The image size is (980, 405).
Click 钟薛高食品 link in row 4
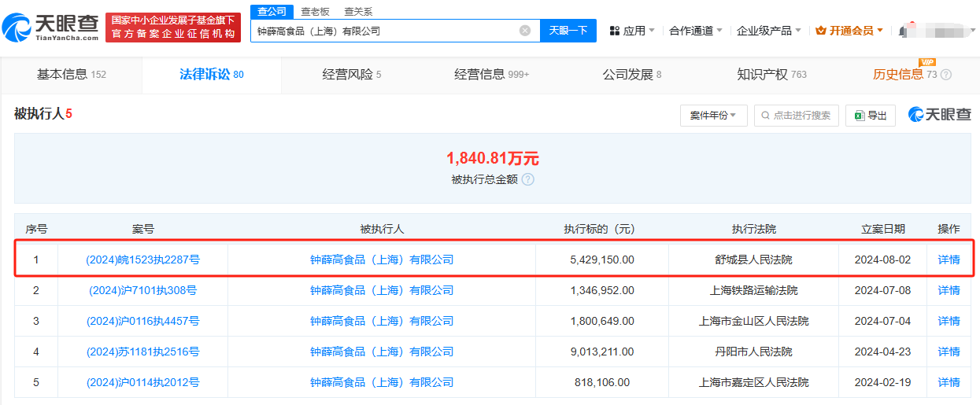[x=382, y=352]
